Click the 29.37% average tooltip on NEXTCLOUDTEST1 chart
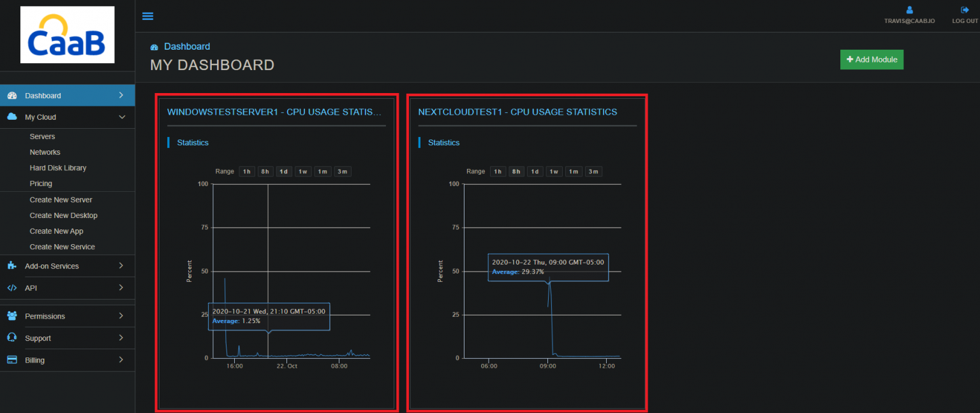The height and width of the screenshot is (413, 980). click(548, 267)
